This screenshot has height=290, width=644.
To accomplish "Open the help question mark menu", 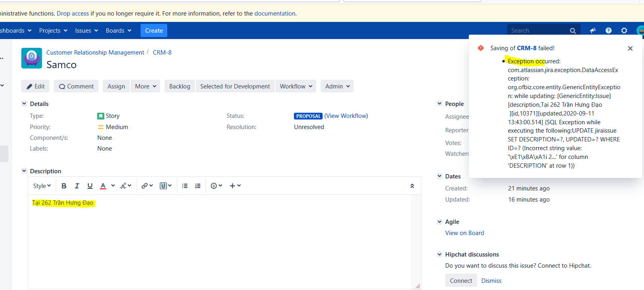I will coord(609,31).
